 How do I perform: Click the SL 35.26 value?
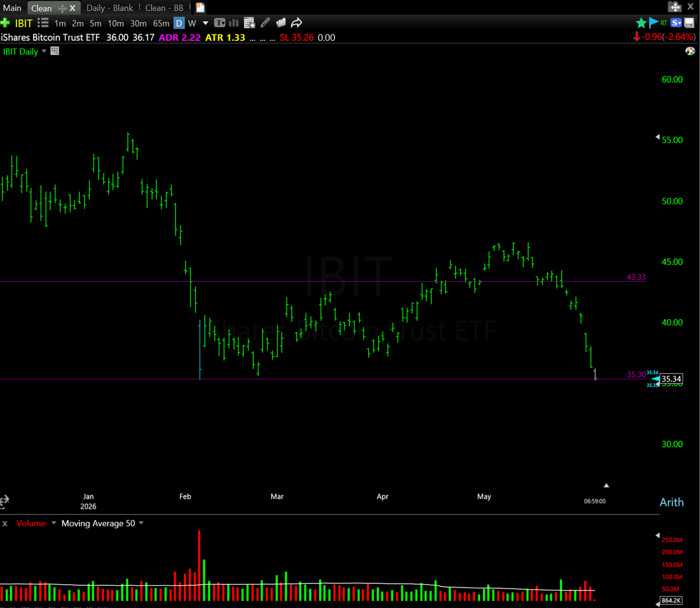pyautogui.click(x=296, y=37)
